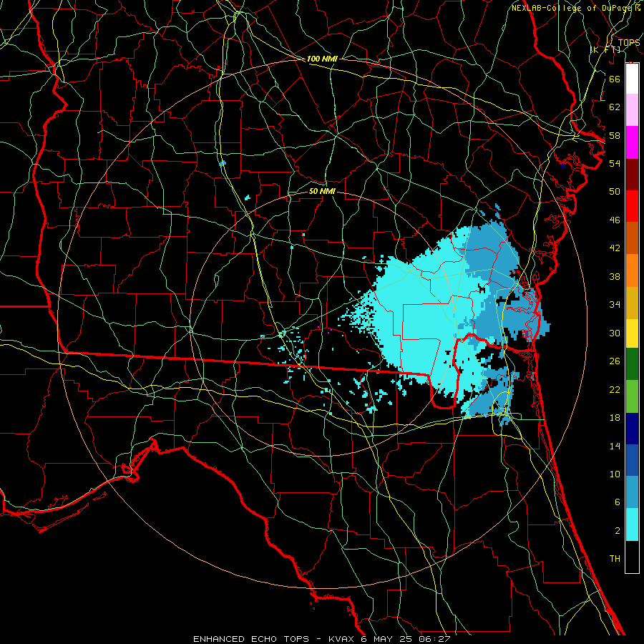Screen dimensions: 644x644
Task: Click the white swatch atop the legend
Action: tap(632, 79)
